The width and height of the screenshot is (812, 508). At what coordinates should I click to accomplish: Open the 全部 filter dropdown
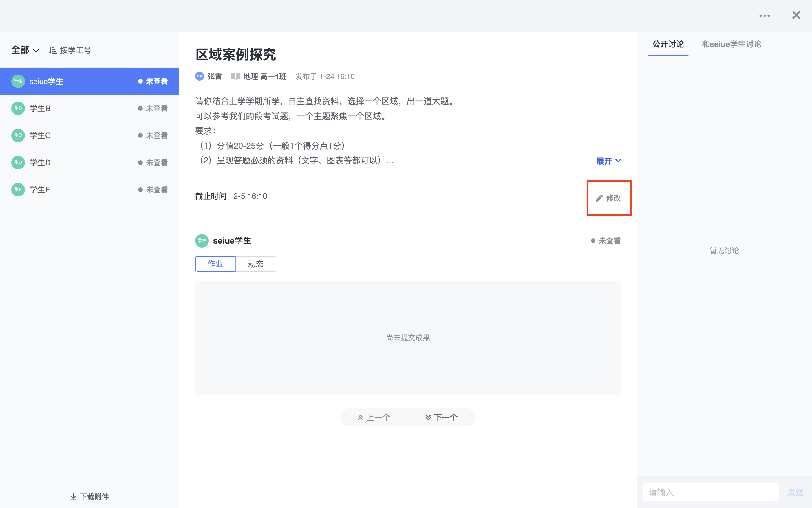[25, 50]
